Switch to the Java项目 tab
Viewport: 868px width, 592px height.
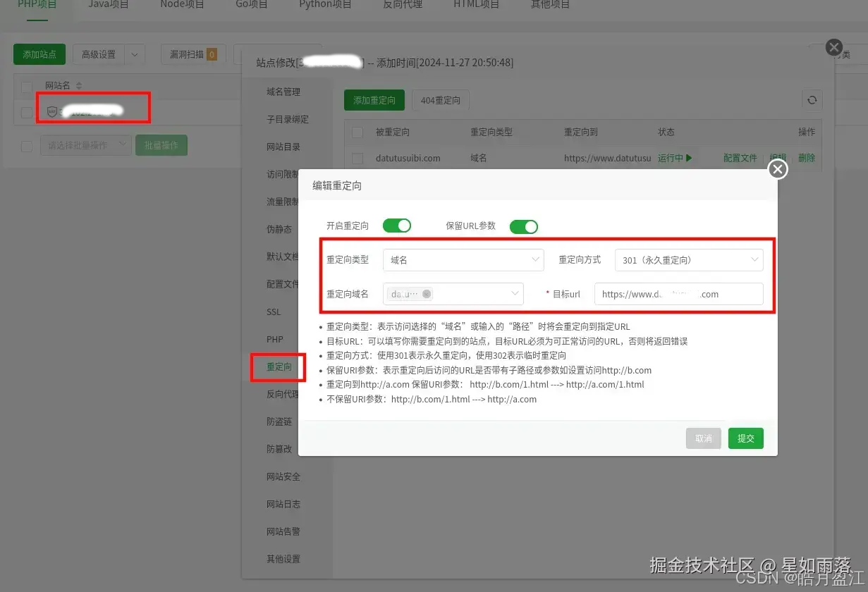click(x=107, y=4)
